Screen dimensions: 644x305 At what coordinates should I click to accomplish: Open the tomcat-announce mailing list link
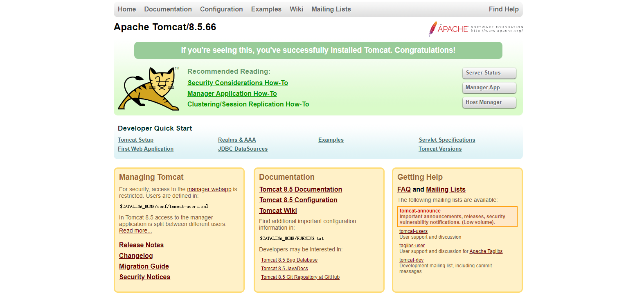pos(420,211)
